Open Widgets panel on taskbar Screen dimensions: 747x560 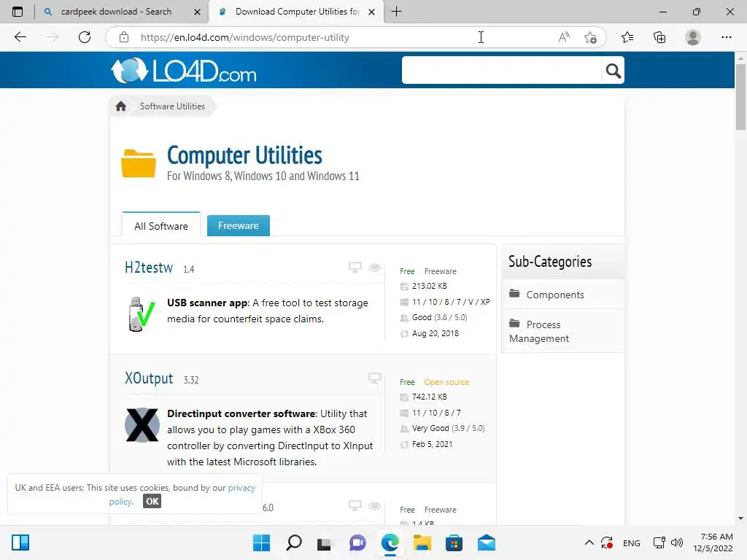[20, 542]
